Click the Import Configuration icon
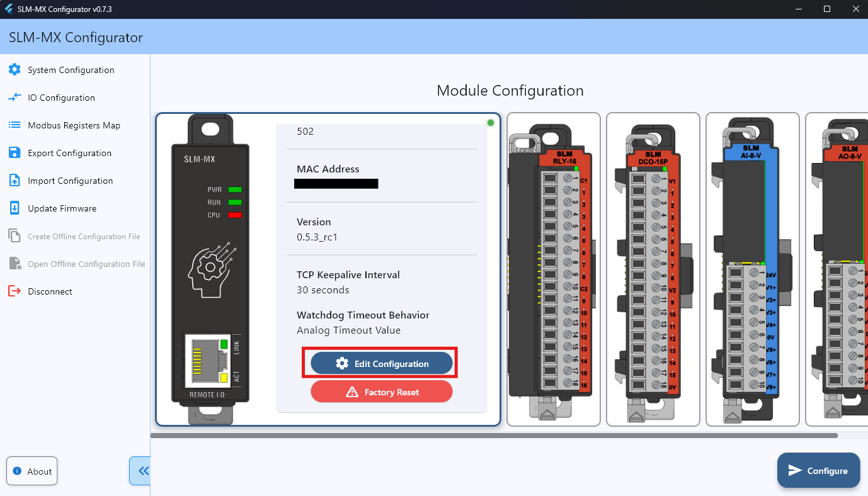Image resolution: width=868 pixels, height=496 pixels. coord(14,180)
